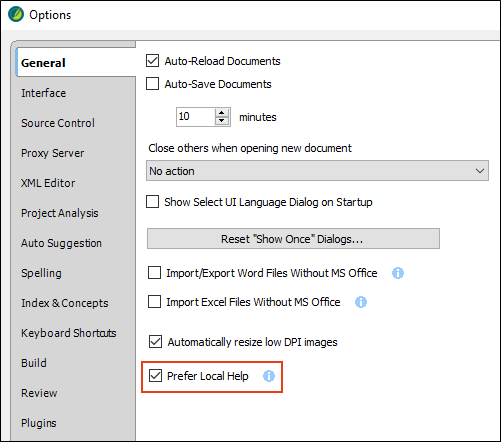501x442 pixels.
Task: Toggle Automatically resize low DPI images
Action: click(155, 342)
